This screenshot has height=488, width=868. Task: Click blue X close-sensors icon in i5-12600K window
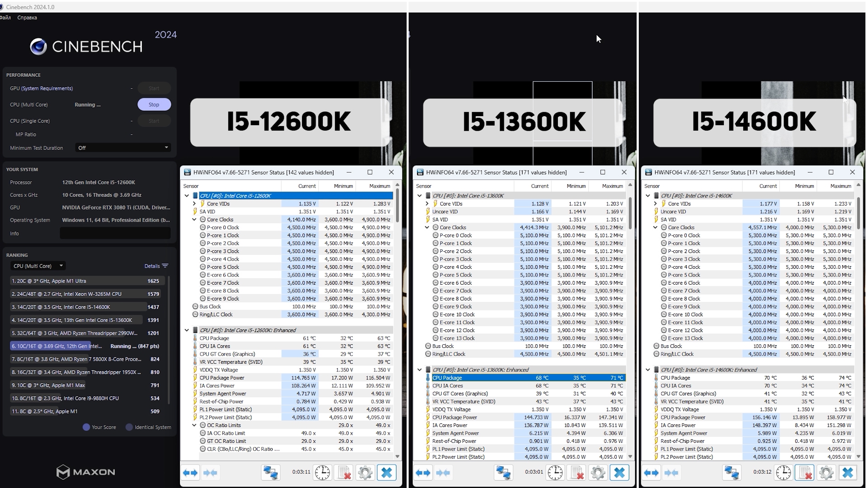[x=387, y=473]
